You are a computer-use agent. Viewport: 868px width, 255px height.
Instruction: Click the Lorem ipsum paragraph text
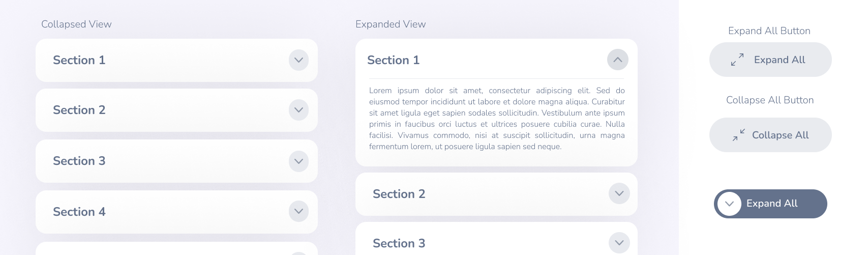coord(497,119)
